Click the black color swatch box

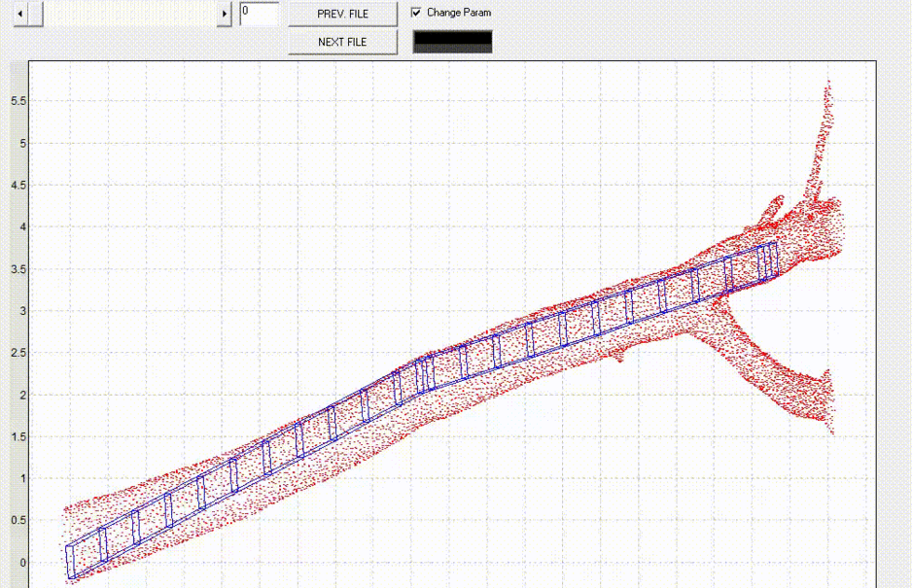(x=453, y=42)
